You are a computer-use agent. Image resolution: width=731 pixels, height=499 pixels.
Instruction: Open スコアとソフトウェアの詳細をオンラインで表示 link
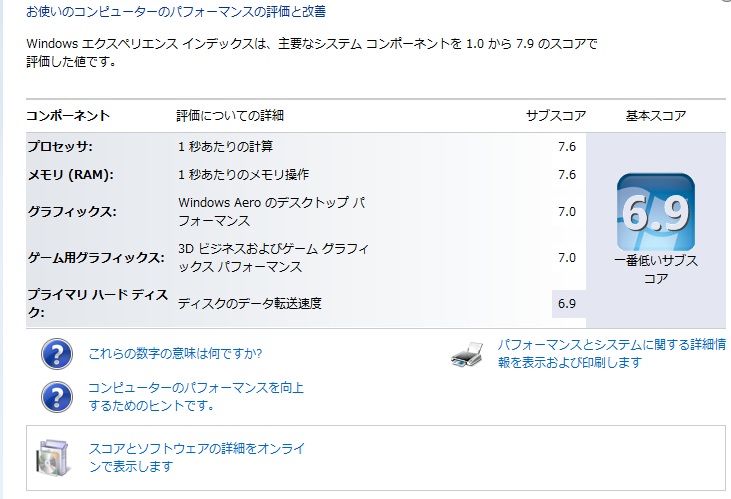197,457
